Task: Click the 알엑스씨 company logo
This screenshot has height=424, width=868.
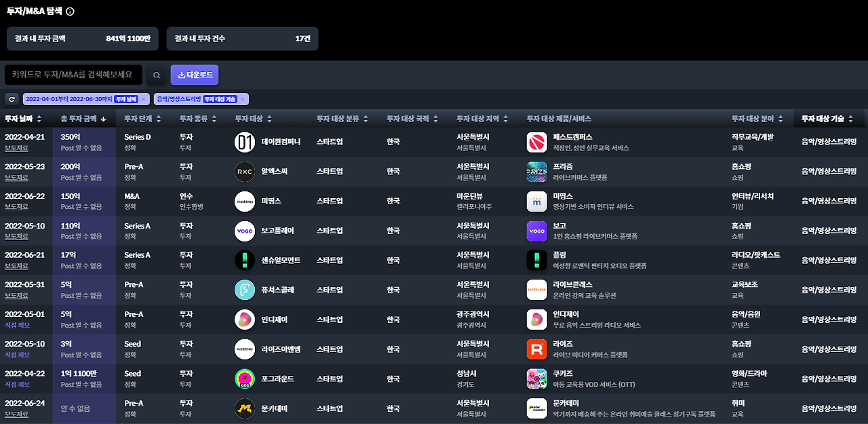Action: 245,172
